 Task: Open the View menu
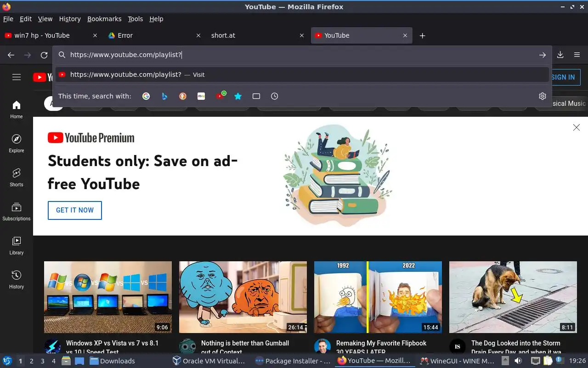coord(45,19)
